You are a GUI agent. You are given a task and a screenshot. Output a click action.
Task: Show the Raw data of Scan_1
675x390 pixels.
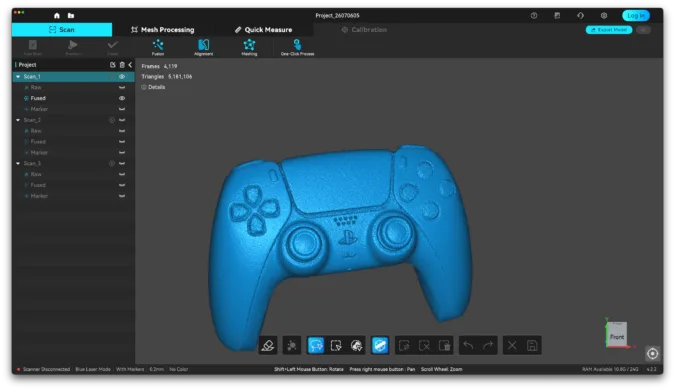(122, 87)
